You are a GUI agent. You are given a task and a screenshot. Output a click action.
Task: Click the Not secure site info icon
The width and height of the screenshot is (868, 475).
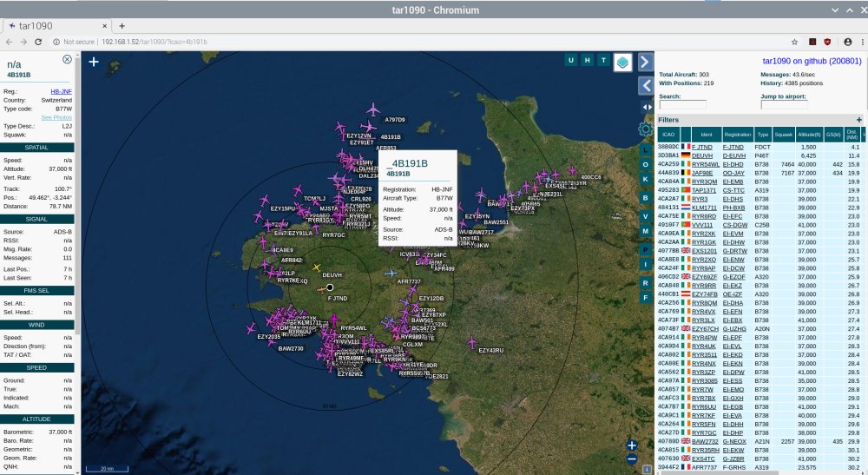(56, 42)
